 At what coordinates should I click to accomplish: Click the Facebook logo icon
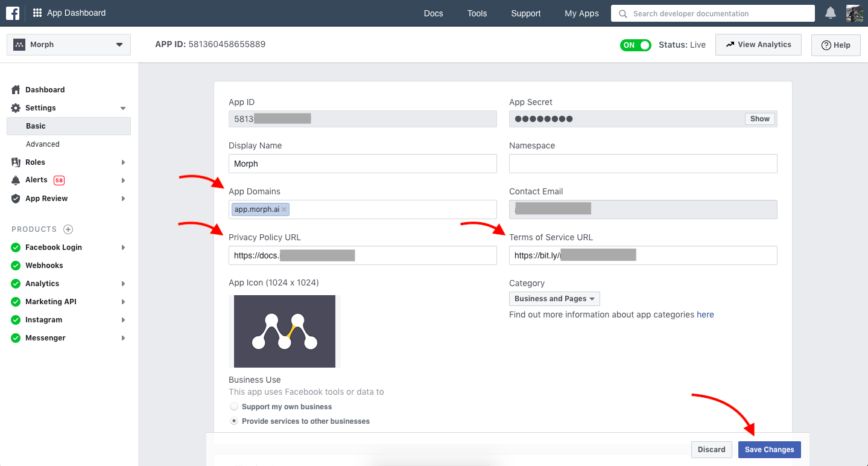coord(13,13)
